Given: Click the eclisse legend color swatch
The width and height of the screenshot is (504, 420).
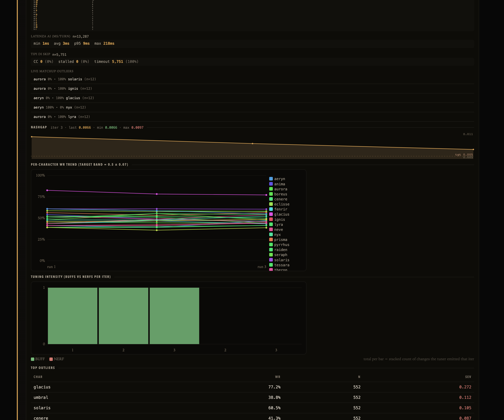Looking at the screenshot, I should pyautogui.click(x=271, y=204).
